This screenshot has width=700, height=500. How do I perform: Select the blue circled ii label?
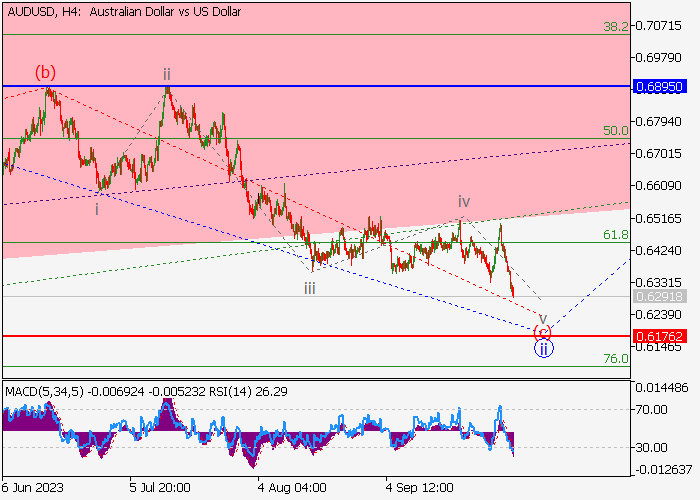click(544, 349)
